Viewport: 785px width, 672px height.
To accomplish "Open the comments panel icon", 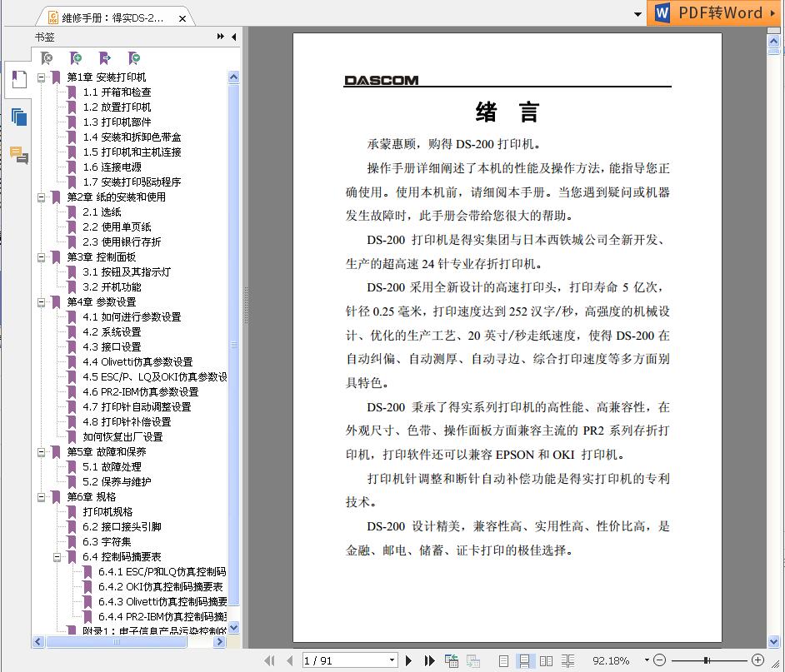I will (x=19, y=155).
